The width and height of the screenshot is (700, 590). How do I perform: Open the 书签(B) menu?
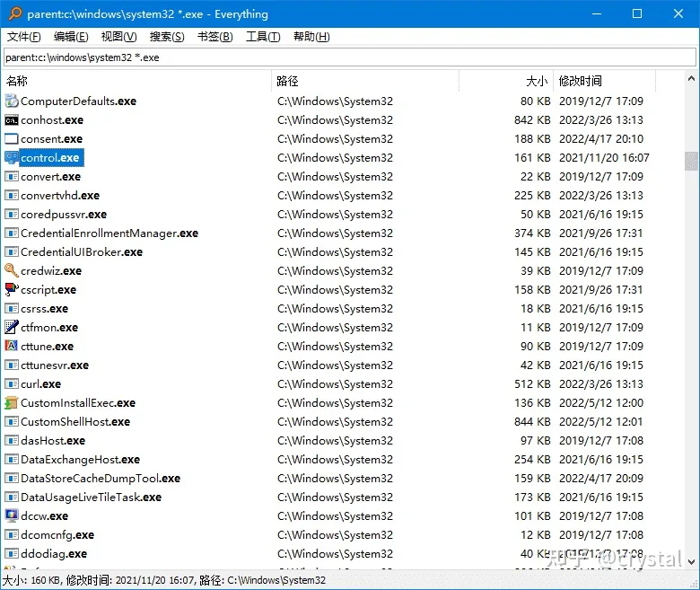215,37
